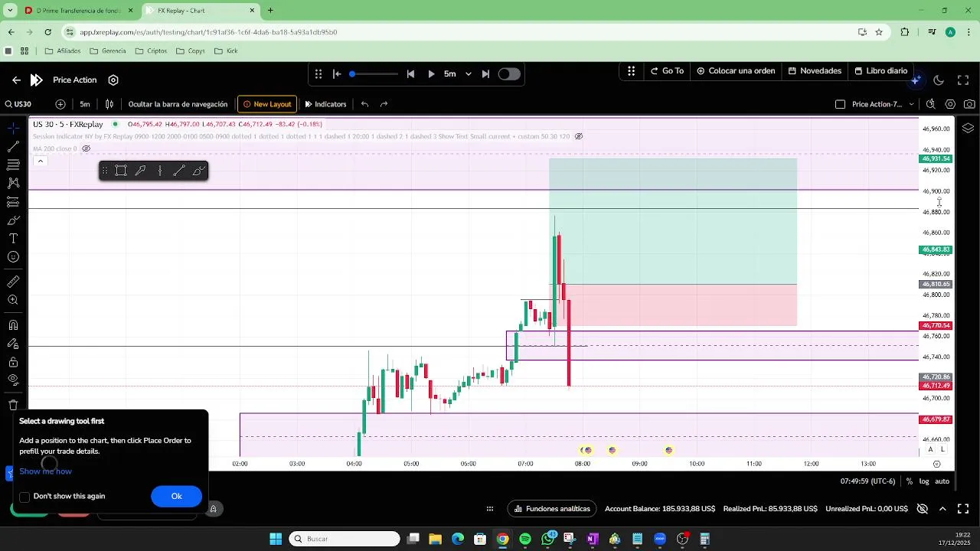Open the Libro diario journal
Image resolution: width=980 pixels, height=551 pixels.
(881, 70)
